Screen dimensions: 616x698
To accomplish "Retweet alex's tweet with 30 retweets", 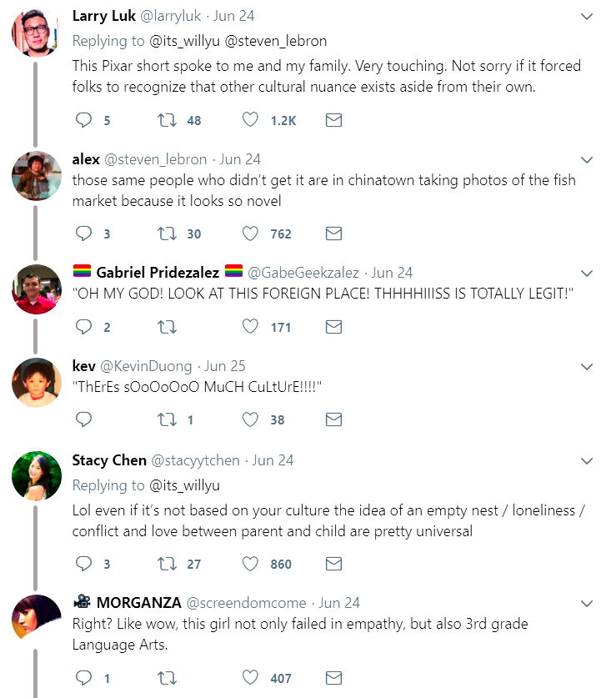I will point(167,234).
